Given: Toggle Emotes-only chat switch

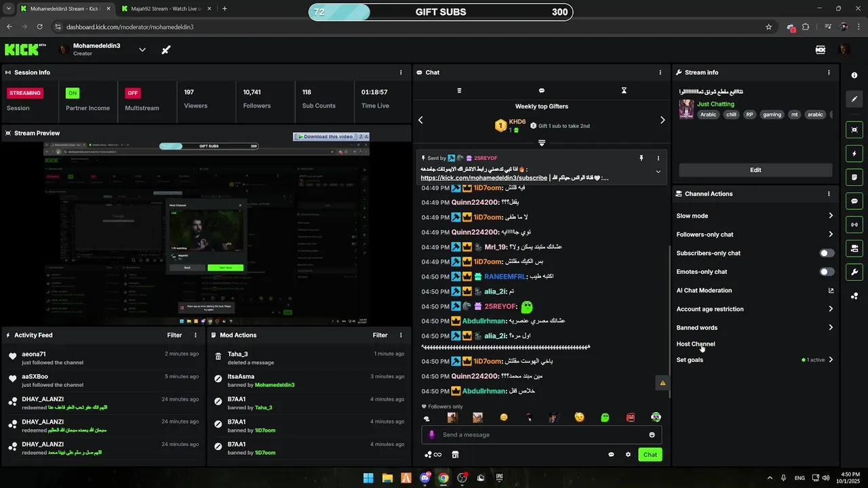Looking at the screenshot, I should click(x=827, y=272).
